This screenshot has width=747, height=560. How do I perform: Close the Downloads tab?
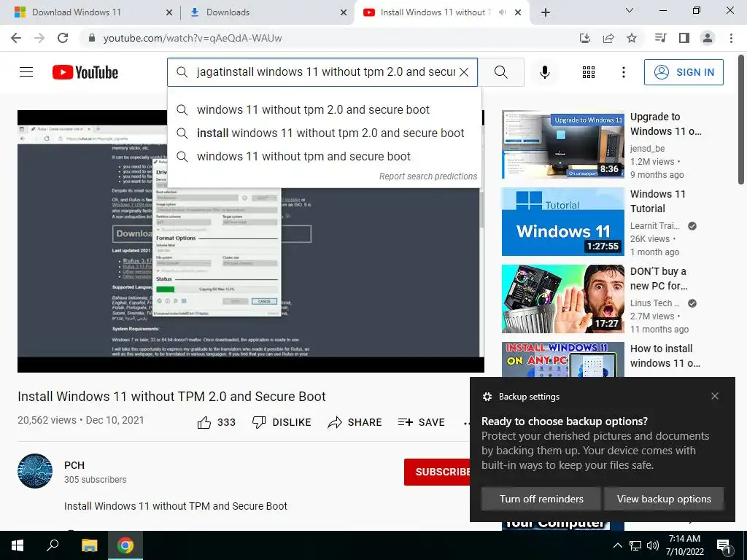(x=344, y=12)
